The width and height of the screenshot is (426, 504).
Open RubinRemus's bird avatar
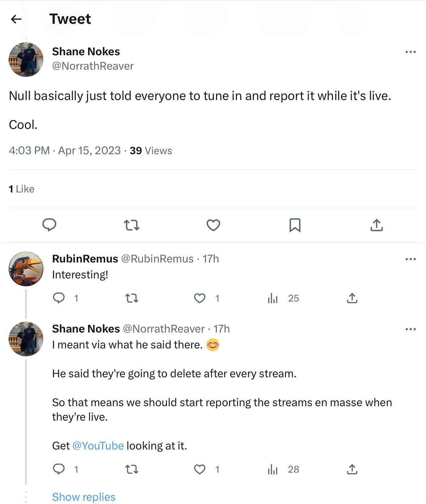coord(26,269)
